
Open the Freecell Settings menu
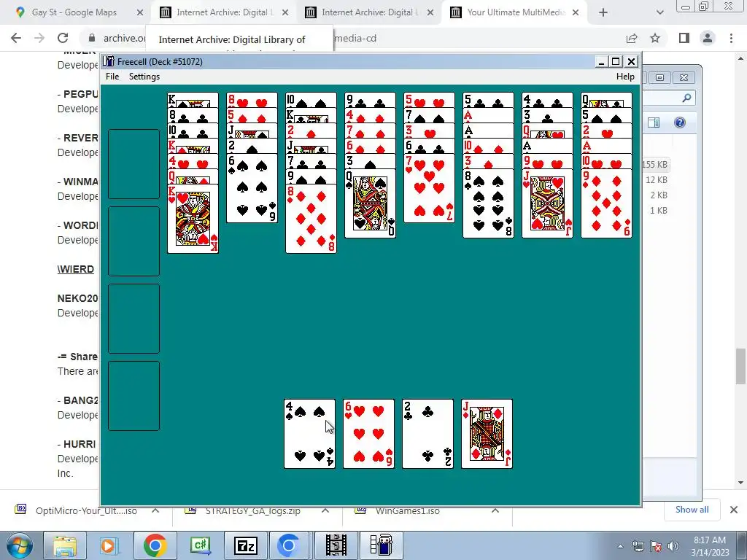[x=144, y=77]
